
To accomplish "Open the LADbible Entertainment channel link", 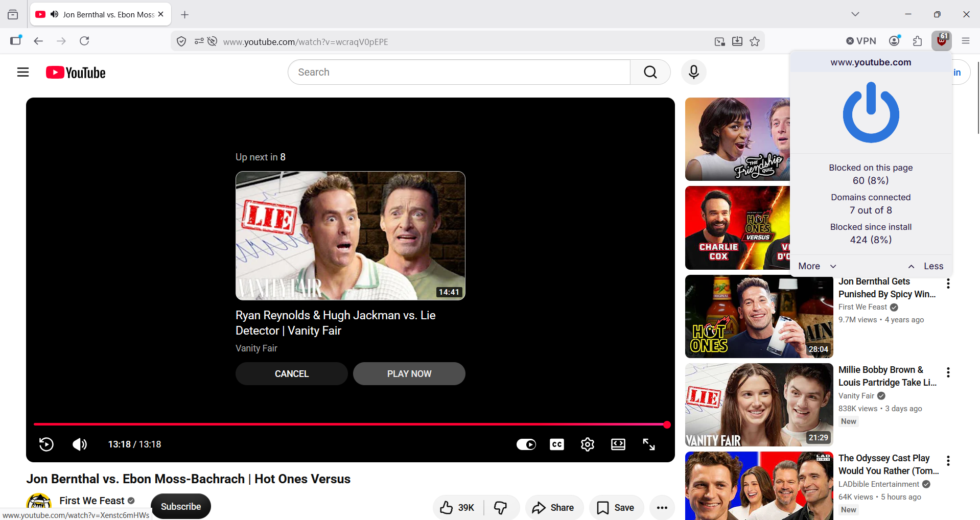I will [x=879, y=484].
